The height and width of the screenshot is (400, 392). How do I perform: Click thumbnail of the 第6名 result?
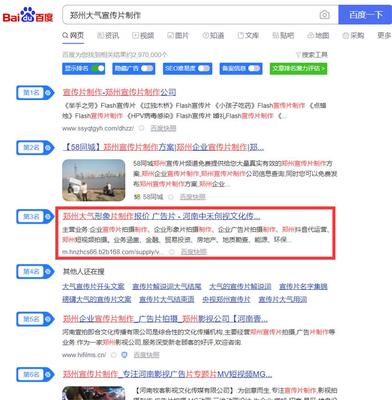tap(94, 393)
